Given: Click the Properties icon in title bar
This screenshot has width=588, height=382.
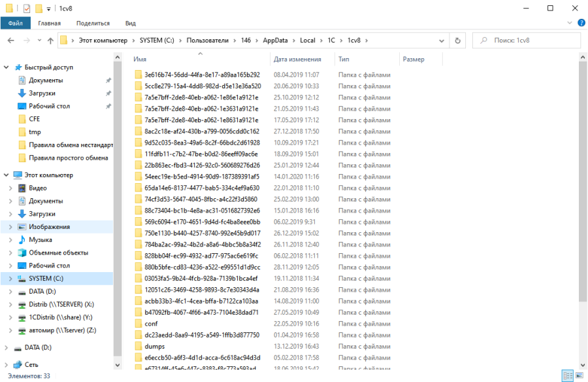Looking at the screenshot, I should click(x=26, y=9).
